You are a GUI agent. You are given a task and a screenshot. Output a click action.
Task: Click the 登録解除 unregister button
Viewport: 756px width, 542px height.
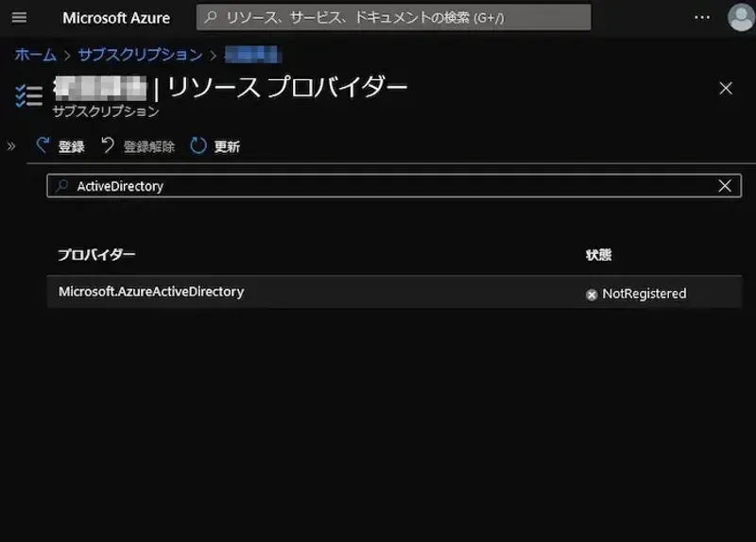138,146
